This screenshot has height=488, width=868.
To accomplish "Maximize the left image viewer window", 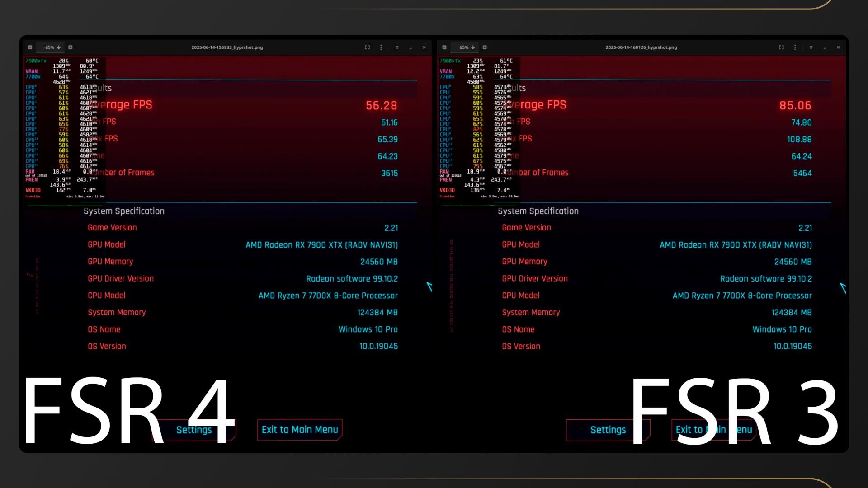I will click(397, 47).
